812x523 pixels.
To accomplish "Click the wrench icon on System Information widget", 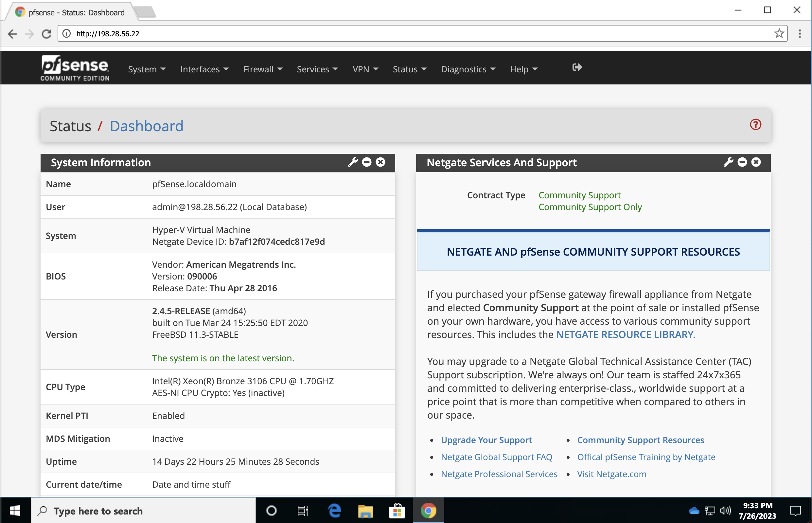I will pyautogui.click(x=353, y=162).
